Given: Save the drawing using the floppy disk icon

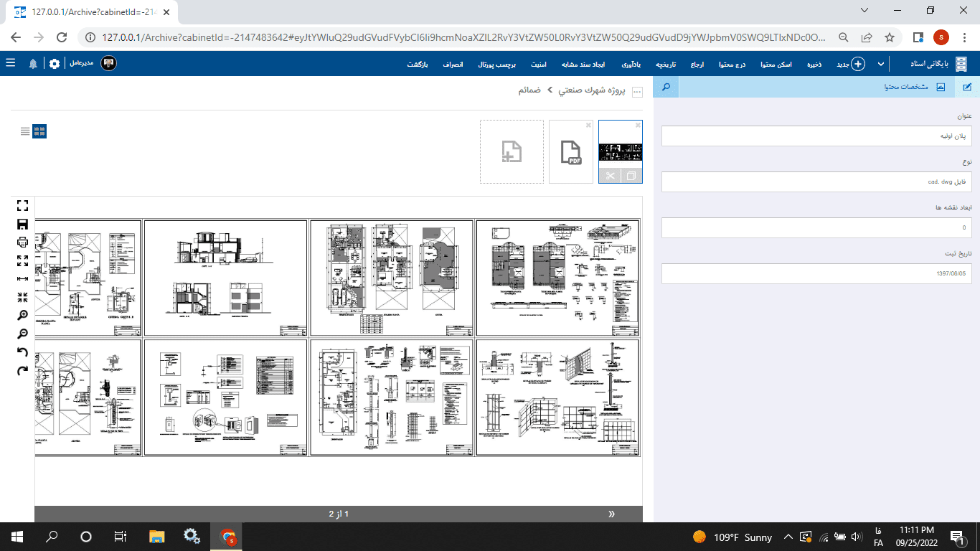Looking at the screenshot, I should pos(22,224).
